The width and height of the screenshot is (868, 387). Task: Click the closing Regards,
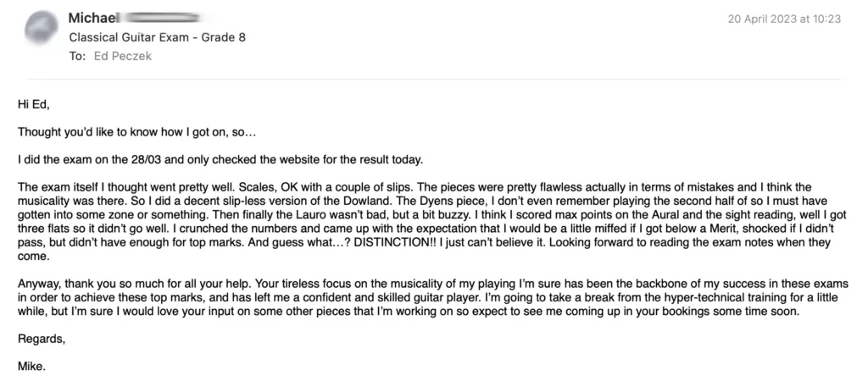[x=42, y=339]
